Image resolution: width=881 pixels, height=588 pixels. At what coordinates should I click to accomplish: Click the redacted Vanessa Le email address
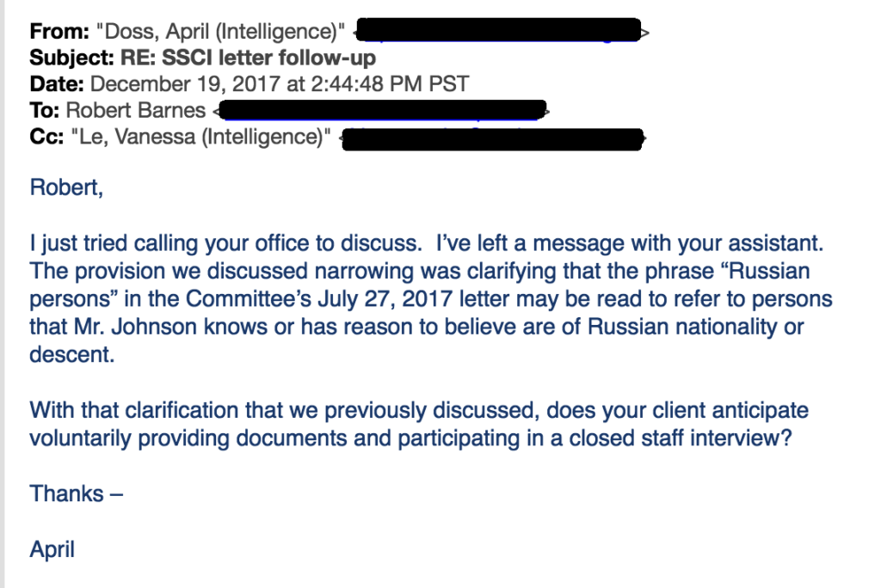[x=493, y=138]
